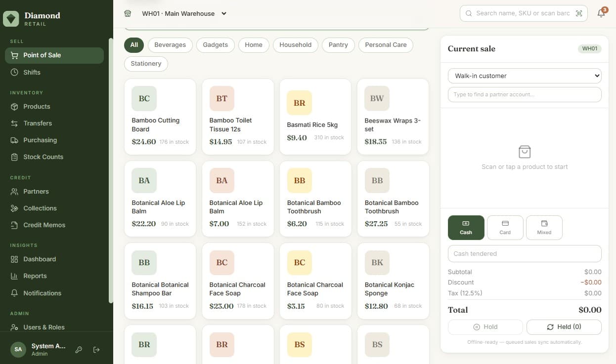Click the Products box icon

[x=14, y=106]
